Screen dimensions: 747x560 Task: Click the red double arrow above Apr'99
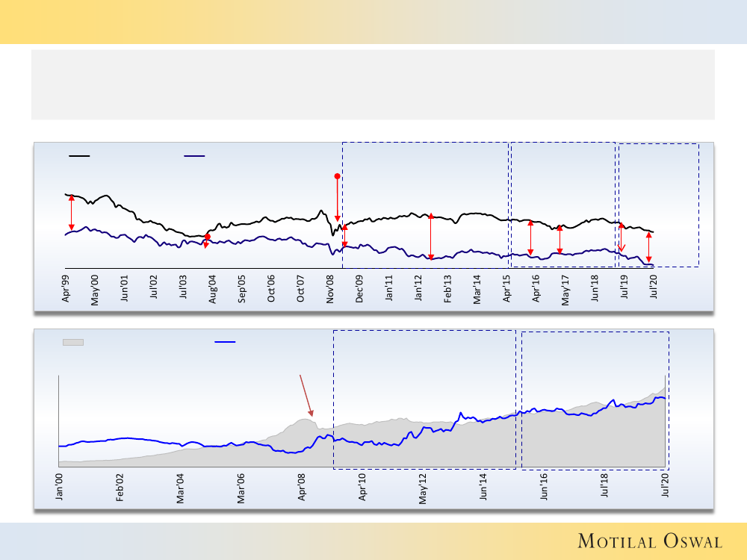point(72,214)
